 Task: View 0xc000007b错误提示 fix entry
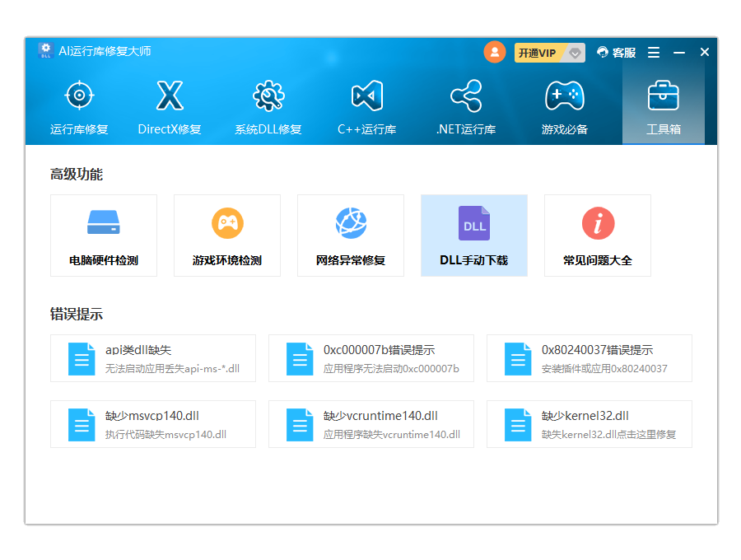(x=371, y=358)
